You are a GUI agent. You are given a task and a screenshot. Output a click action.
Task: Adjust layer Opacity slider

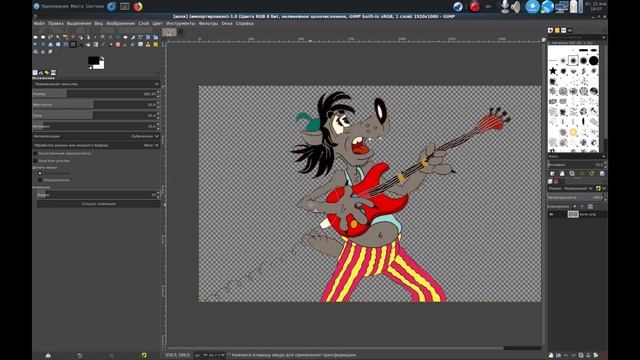click(575, 198)
